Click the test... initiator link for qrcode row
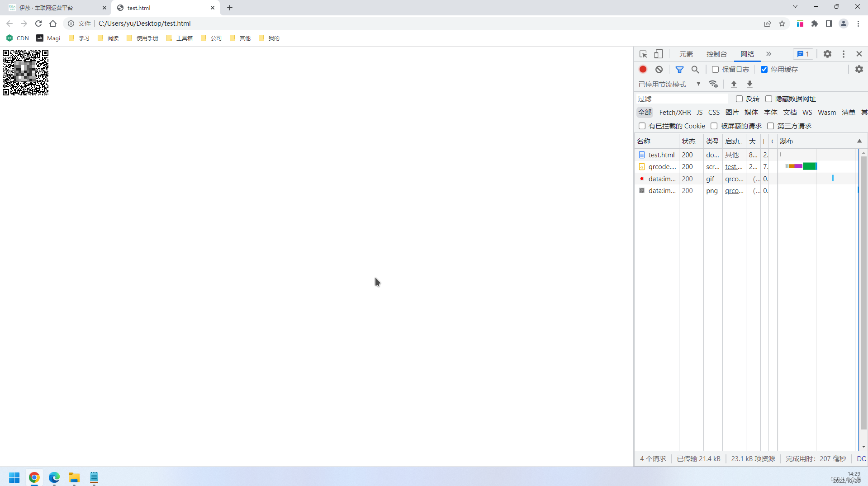 [734, 166]
